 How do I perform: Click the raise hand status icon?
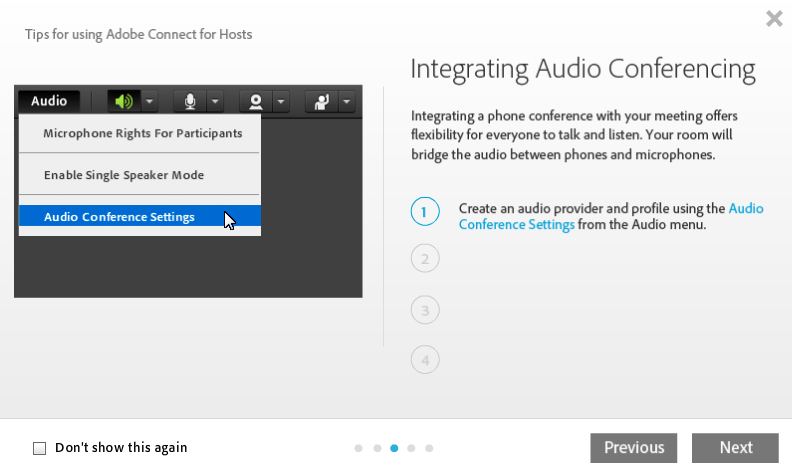[x=322, y=101]
